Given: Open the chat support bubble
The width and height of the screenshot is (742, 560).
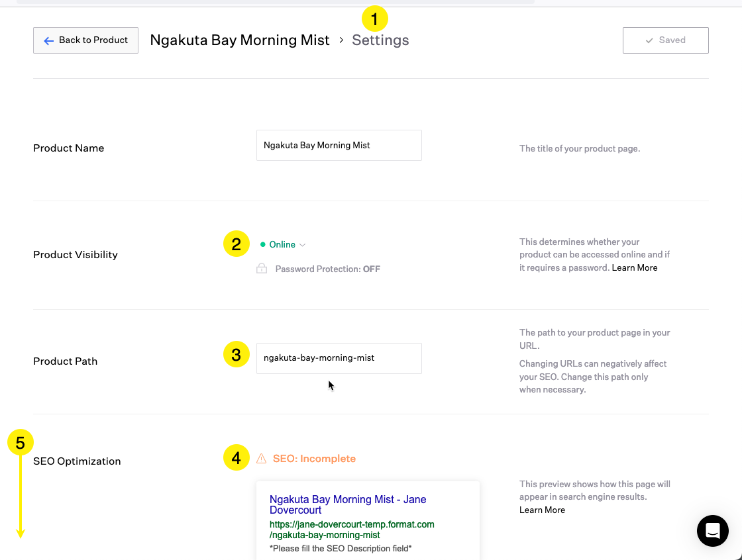Looking at the screenshot, I should [712, 530].
